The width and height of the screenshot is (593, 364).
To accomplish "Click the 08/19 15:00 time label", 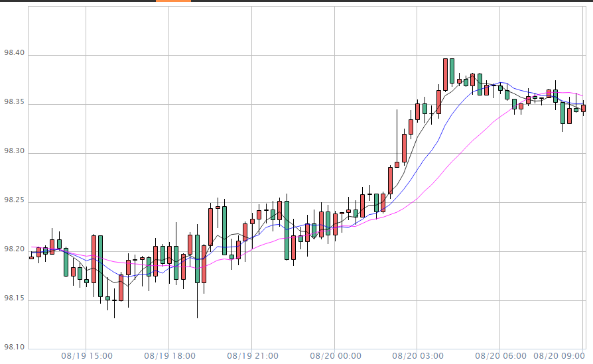I will 87,356.
